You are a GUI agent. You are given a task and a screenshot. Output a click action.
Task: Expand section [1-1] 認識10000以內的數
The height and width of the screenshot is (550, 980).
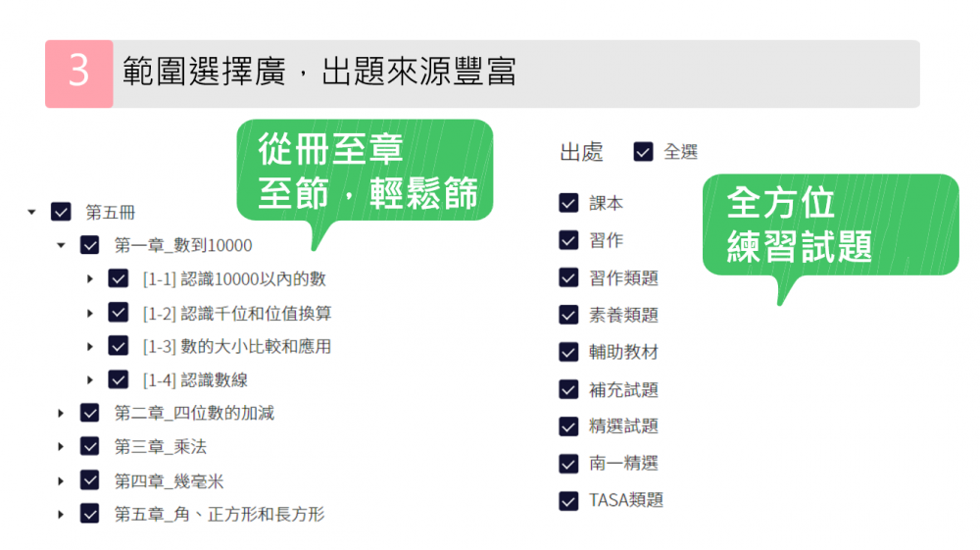click(90, 279)
